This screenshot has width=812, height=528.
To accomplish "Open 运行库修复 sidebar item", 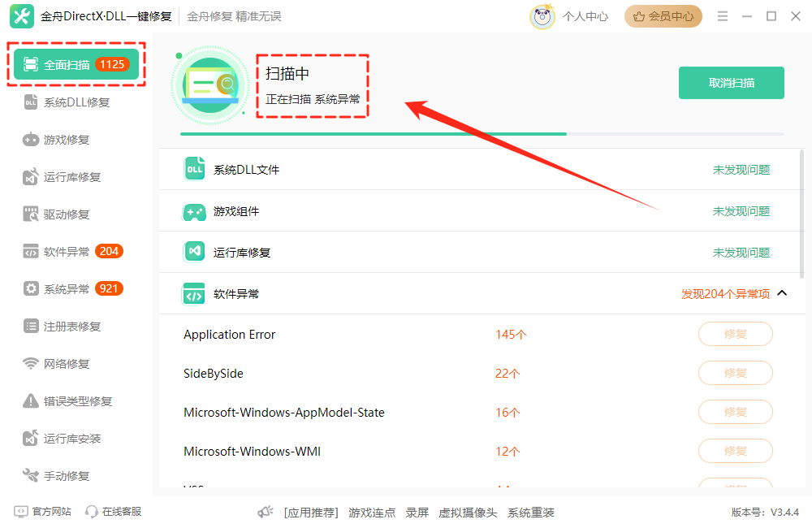I will [x=72, y=177].
